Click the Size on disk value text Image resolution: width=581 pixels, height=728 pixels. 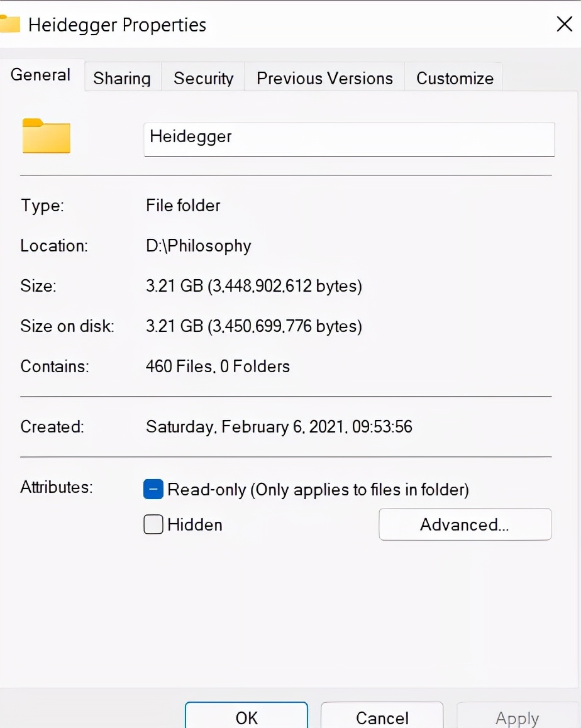click(x=254, y=326)
